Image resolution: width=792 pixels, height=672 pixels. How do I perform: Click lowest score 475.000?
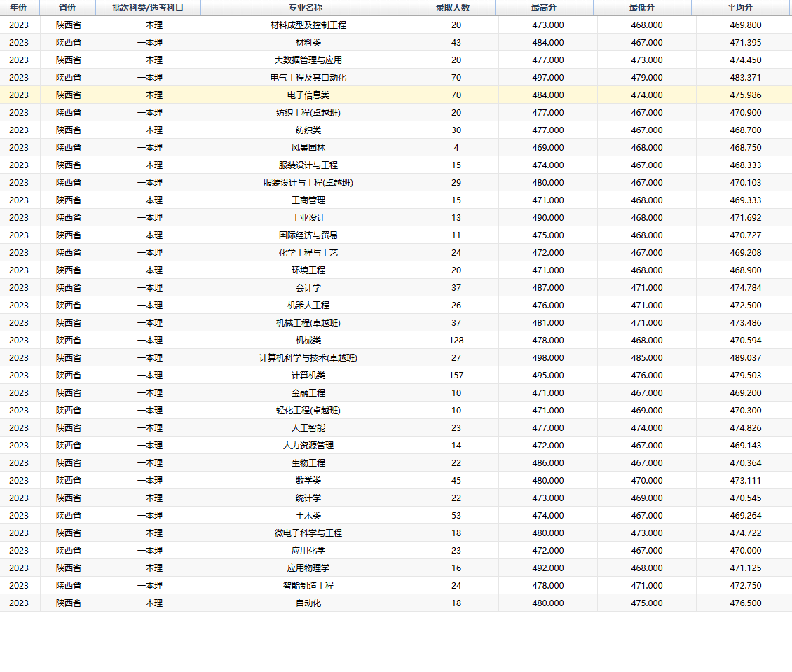point(646,603)
